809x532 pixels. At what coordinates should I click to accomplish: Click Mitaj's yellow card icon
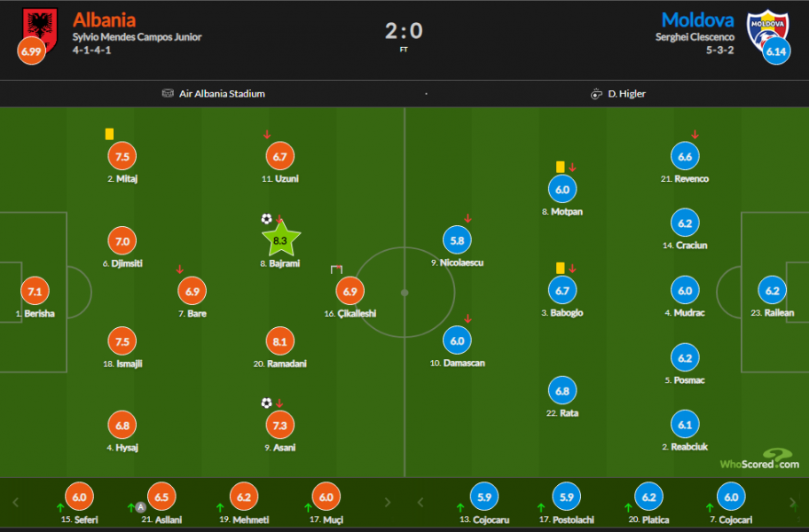point(109,134)
